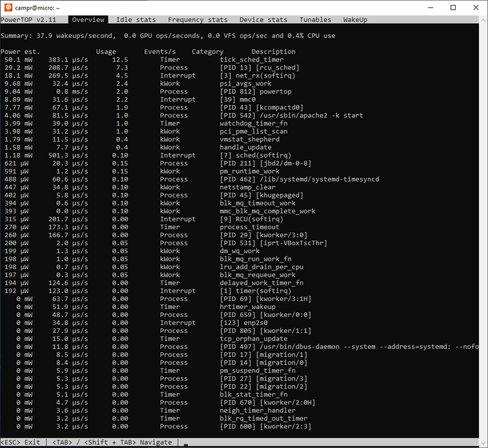
Task: Click the Summary wakeups/second line
Action: point(168,36)
